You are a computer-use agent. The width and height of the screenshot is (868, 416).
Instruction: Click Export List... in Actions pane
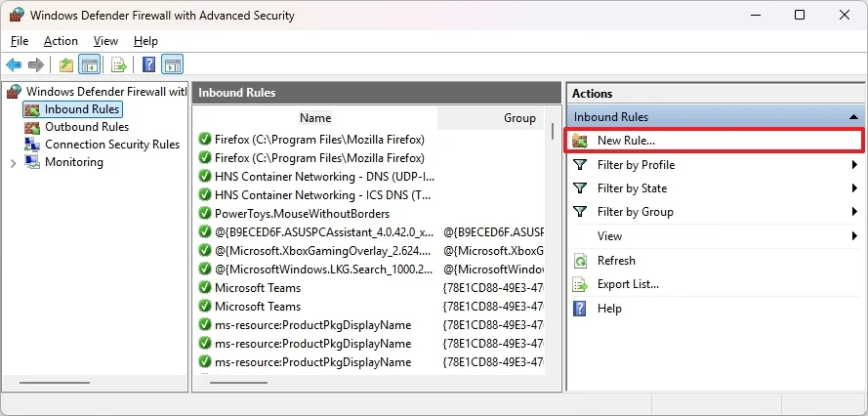point(628,285)
